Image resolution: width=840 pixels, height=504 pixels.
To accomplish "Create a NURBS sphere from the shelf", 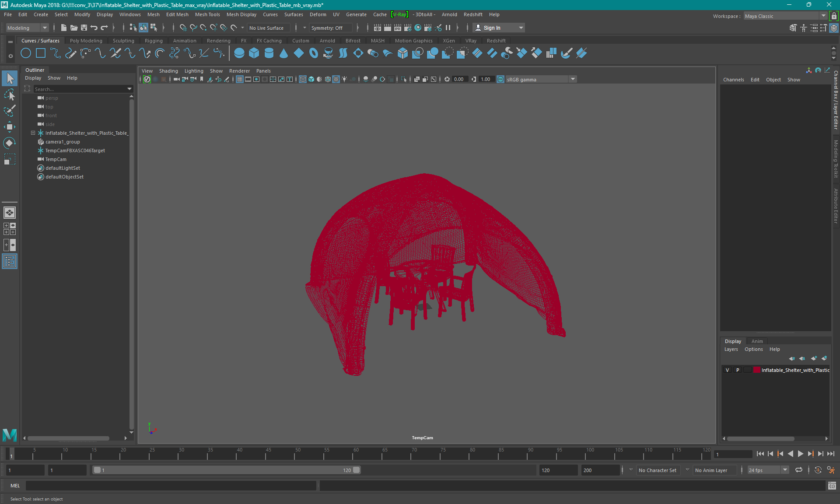I will pos(239,53).
